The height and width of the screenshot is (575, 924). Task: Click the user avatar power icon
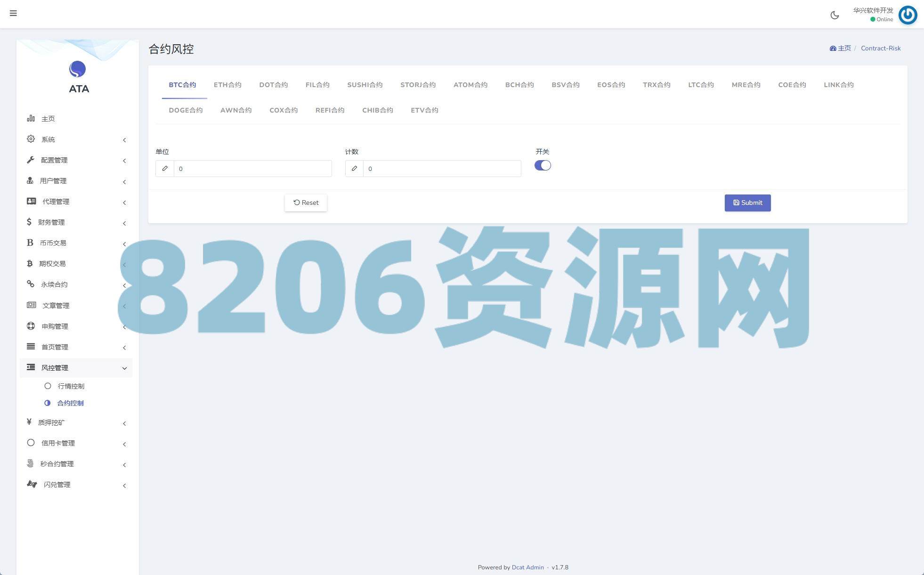(x=908, y=15)
